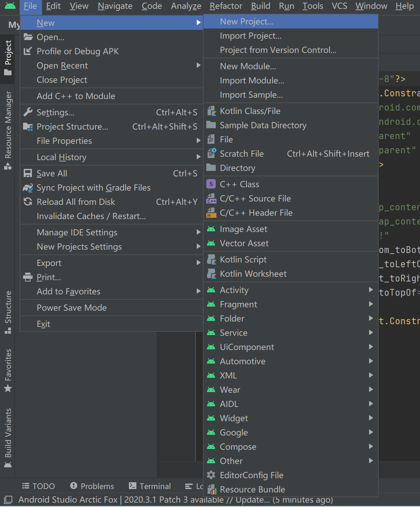Image resolution: width=420 pixels, height=507 pixels.
Task: Click the Save All floppy icon
Action: (x=28, y=173)
